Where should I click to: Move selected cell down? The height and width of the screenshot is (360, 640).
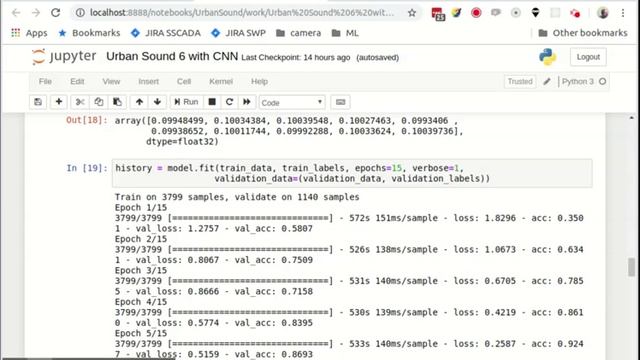point(157,102)
